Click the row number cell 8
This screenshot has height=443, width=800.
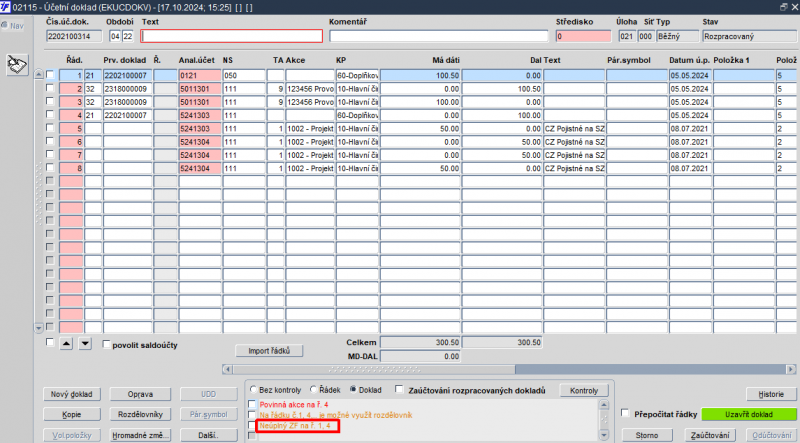[71, 168]
